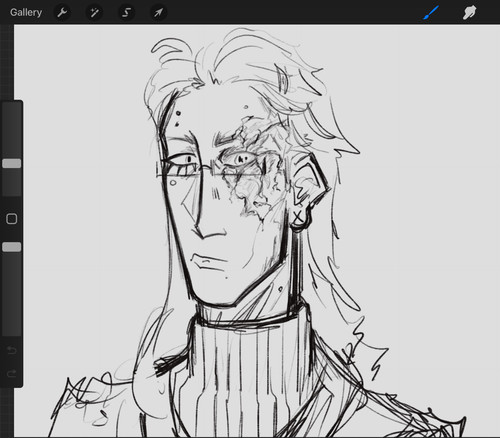500x438 pixels.
Task: Redo the stroke with the sidebar arrow
Action: (12, 373)
